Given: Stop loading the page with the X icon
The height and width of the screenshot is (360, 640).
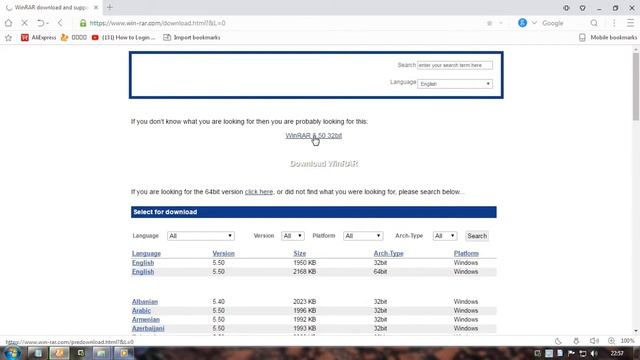Looking at the screenshot, I should (24, 23).
